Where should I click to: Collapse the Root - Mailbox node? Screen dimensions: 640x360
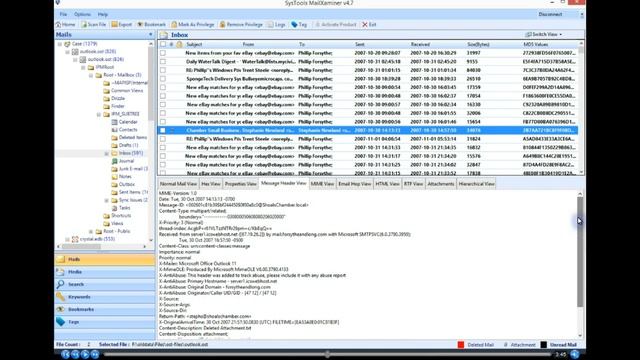(x=91, y=75)
